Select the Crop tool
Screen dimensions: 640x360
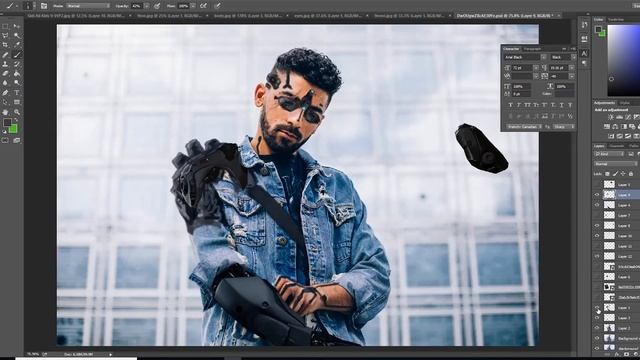click(x=5, y=45)
